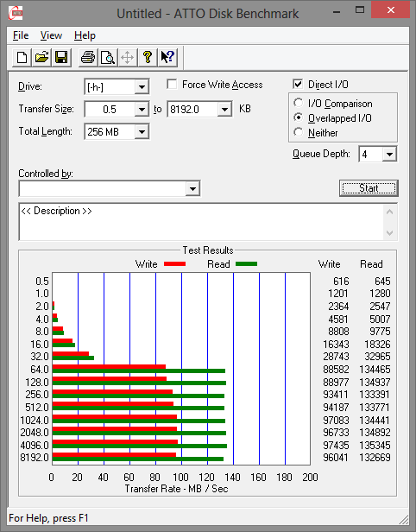Click Description scrollbar down arrow

(389, 233)
